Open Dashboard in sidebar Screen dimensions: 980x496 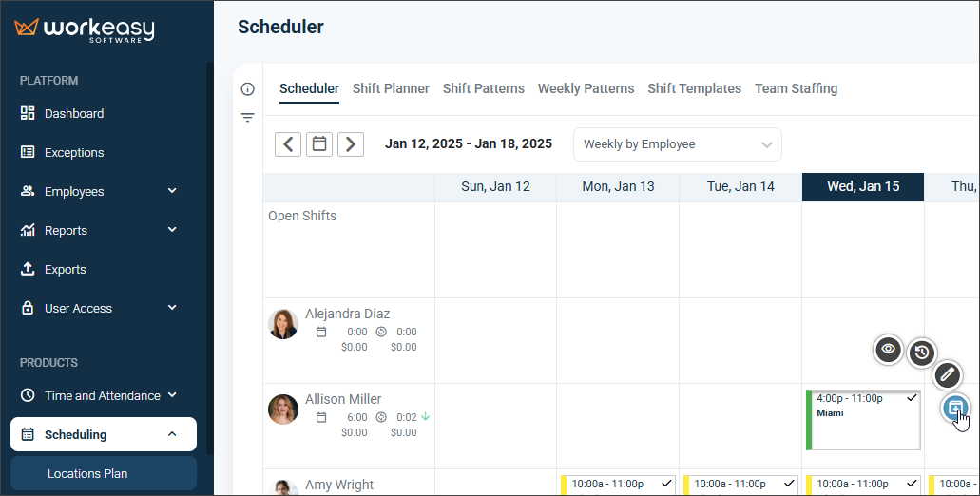click(74, 113)
